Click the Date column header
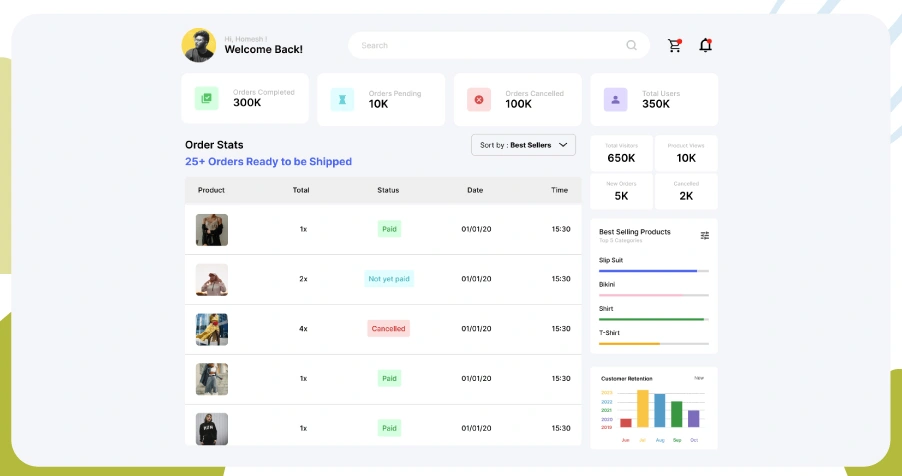 tap(475, 190)
